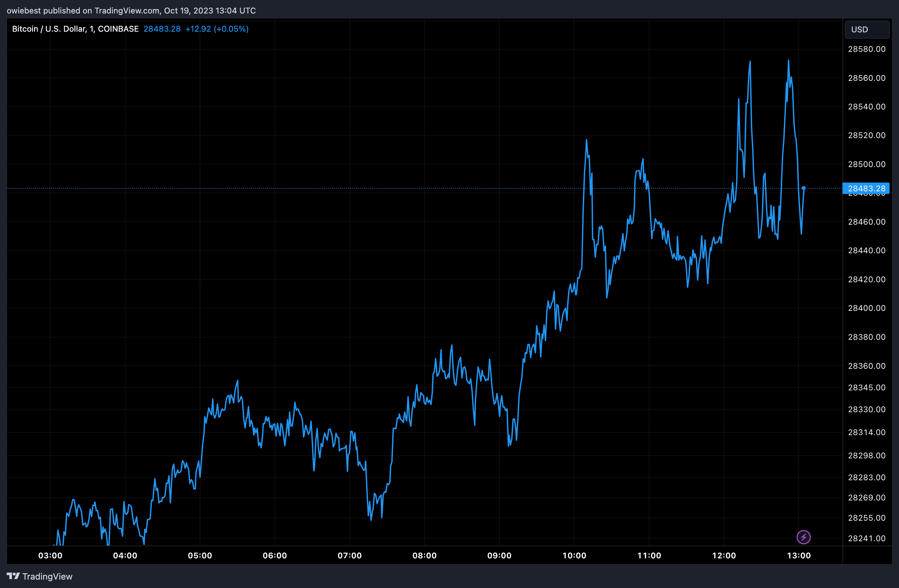
Task: Click the Bitcoin / U.S. Dollar symbol title
Action: click(x=75, y=29)
